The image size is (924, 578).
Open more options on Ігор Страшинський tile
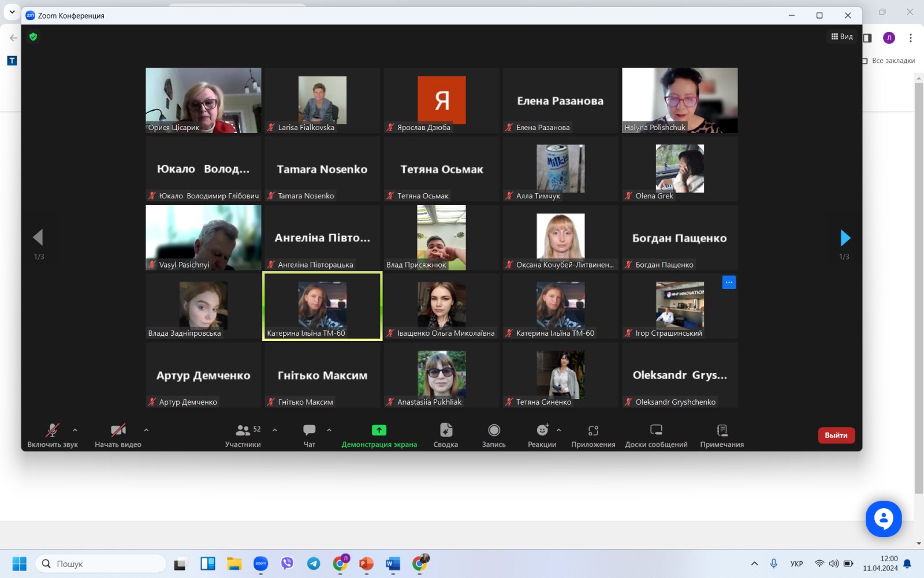coord(729,282)
